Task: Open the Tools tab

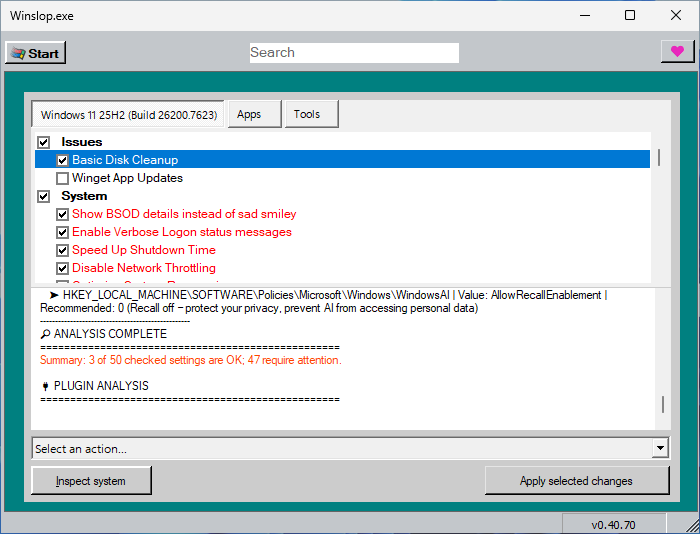Action: coord(307,114)
